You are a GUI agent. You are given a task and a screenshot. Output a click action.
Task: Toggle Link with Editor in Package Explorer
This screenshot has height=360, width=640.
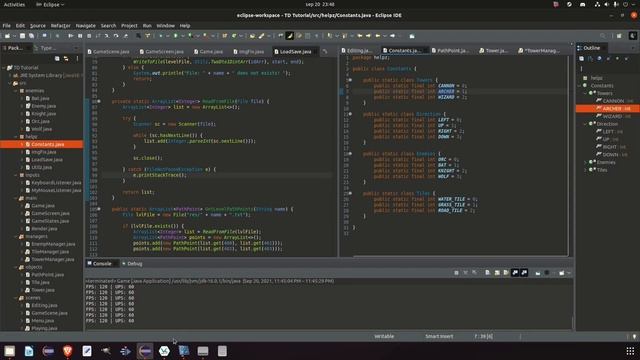point(66,59)
